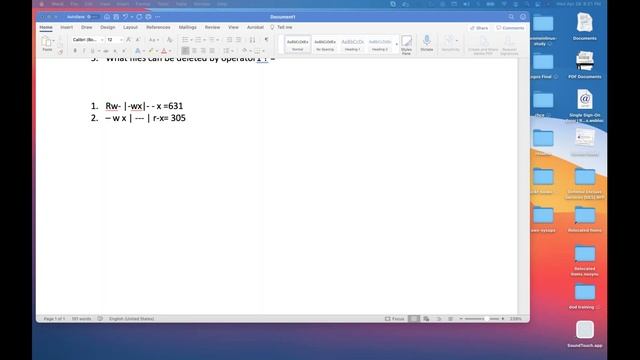This screenshot has height=360, width=640.
Task: Click the Bullets list icon
Action: [185, 40]
